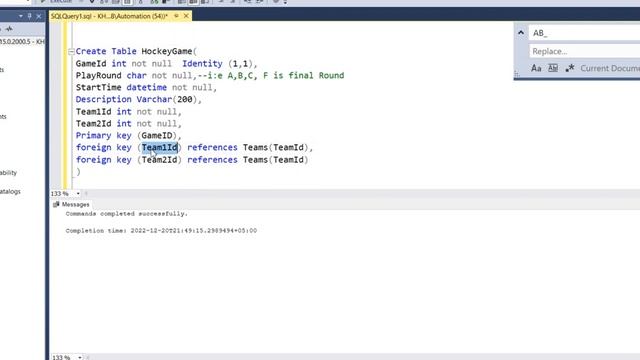Viewport: 640px width, 360px height.
Task: Open Activity Monitor icon in Object Explorer
Action: tap(9, 29)
